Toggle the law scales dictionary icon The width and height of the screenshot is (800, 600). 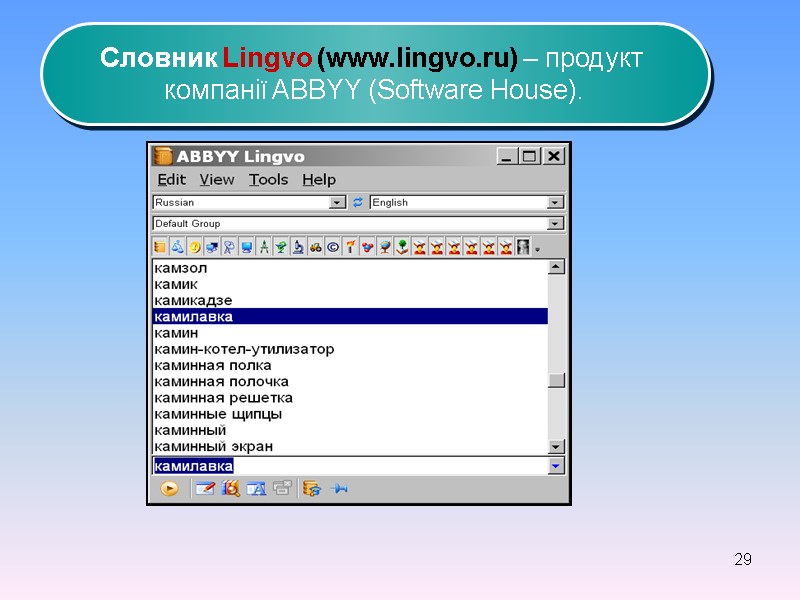point(178,247)
